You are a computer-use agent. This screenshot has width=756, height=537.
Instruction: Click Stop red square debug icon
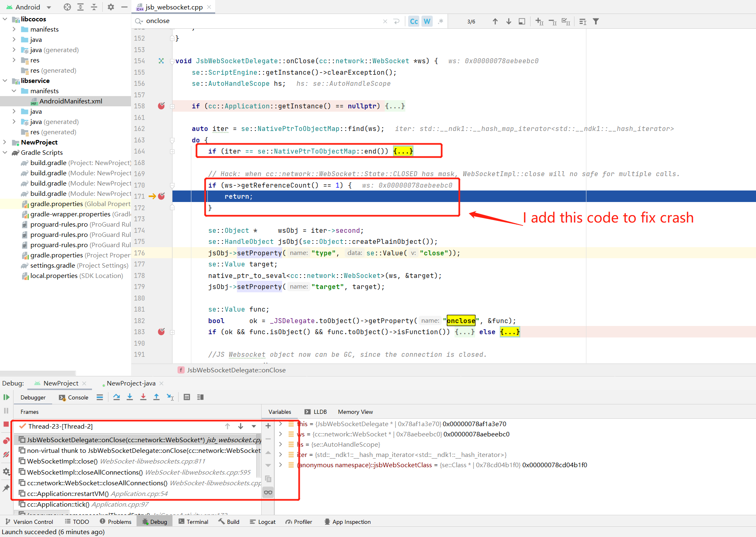[6, 424]
